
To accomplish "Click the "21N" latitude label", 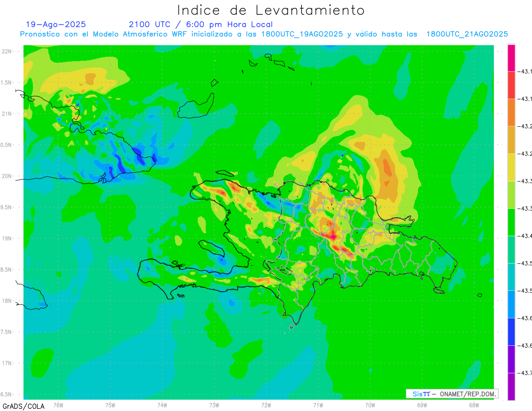I will point(6,114).
